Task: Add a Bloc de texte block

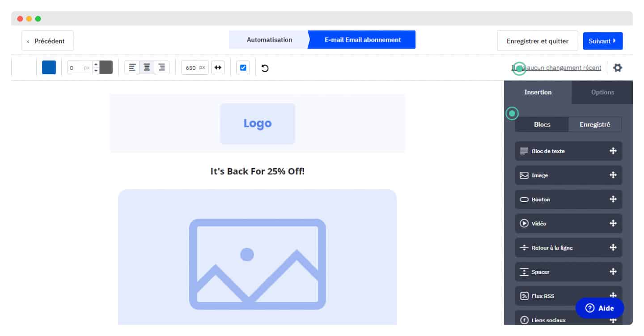Action: [568, 151]
